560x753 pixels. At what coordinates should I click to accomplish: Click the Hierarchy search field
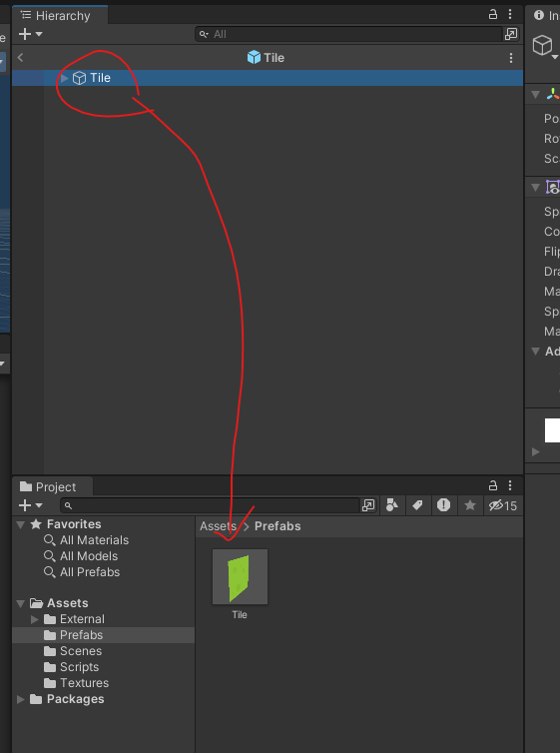pos(348,34)
